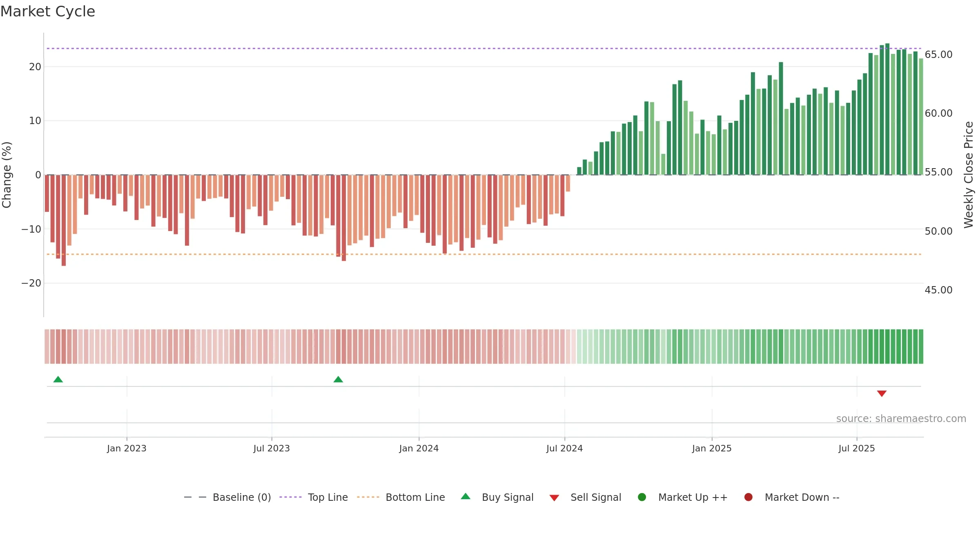Screen dimensions: 980x551
Task: Click the source: sharemaestro.com text
Action: (901, 418)
